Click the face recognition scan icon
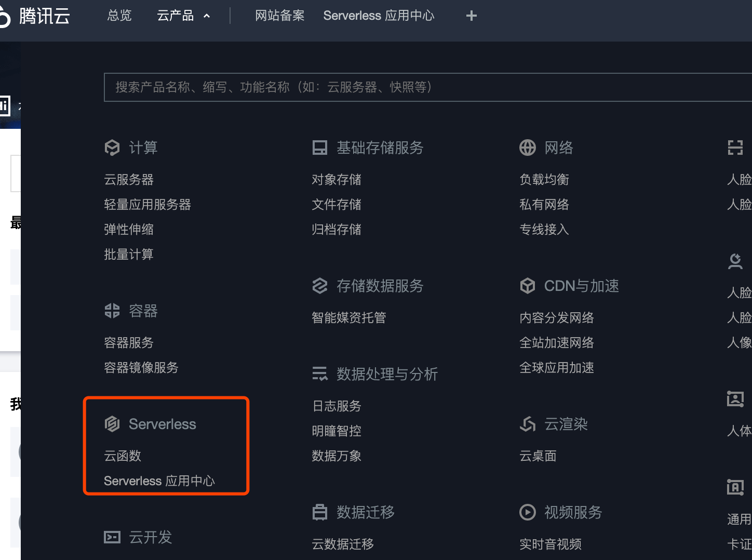The image size is (752, 560). tap(735, 148)
